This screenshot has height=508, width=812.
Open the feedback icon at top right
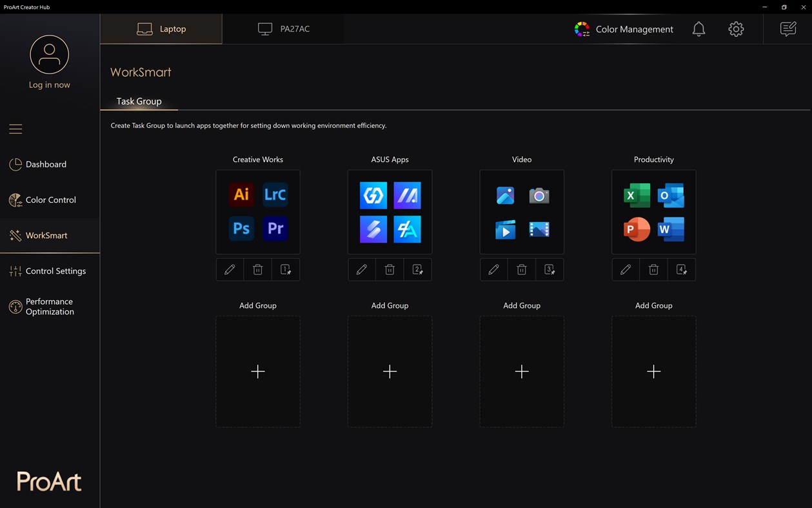point(788,29)
